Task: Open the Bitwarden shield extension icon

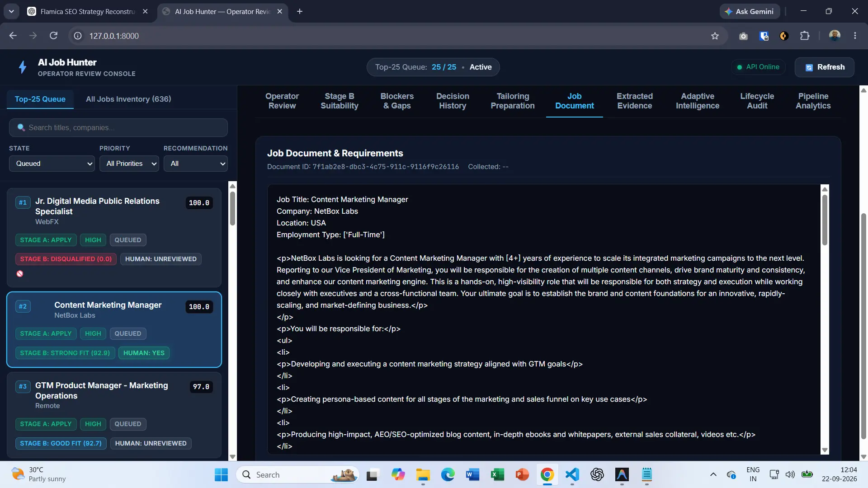Action: click(x=764, y=36)
